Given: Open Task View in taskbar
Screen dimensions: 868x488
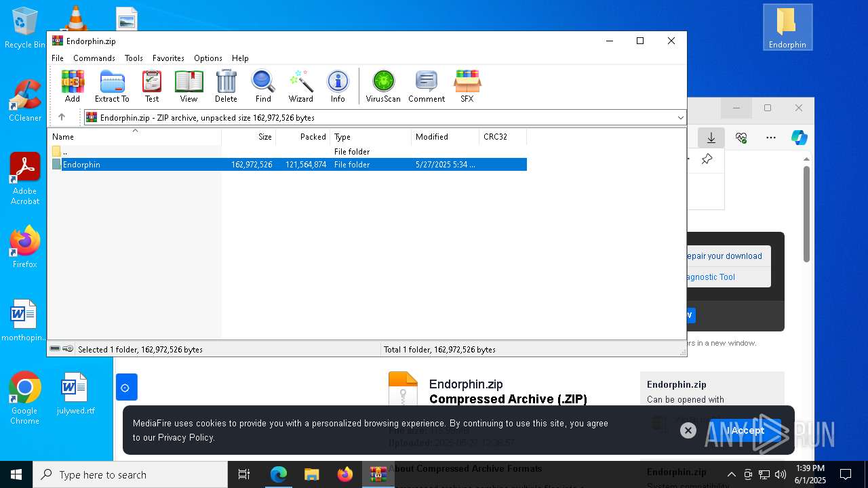Looking at the screenshot, I should click(x=245, y=474).
